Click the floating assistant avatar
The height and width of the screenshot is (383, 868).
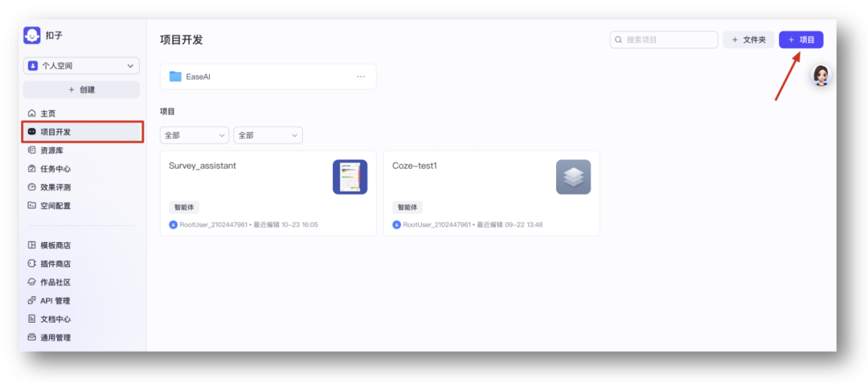(x=821, y=76)
